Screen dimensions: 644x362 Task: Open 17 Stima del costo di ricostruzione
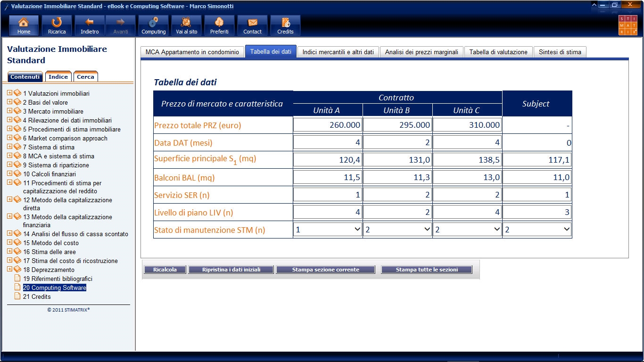(70, 261)
